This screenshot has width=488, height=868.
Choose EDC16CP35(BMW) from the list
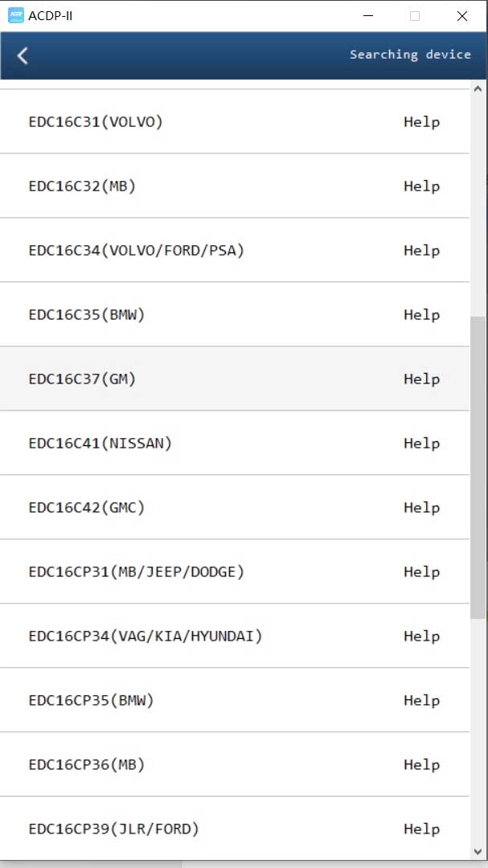point(91,701)
